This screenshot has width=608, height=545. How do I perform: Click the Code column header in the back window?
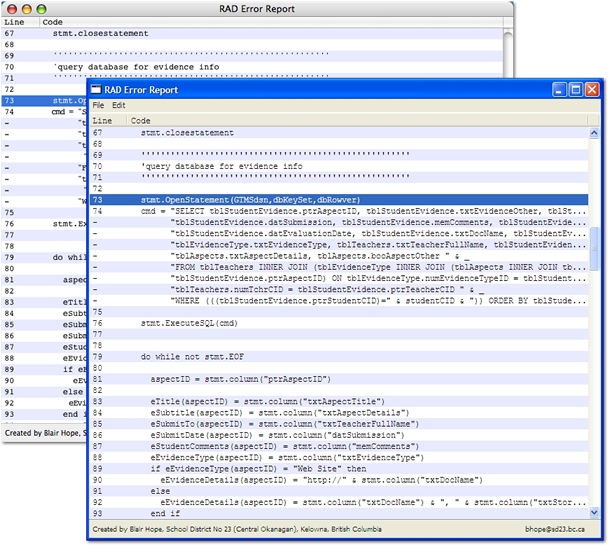coord(52,21)
